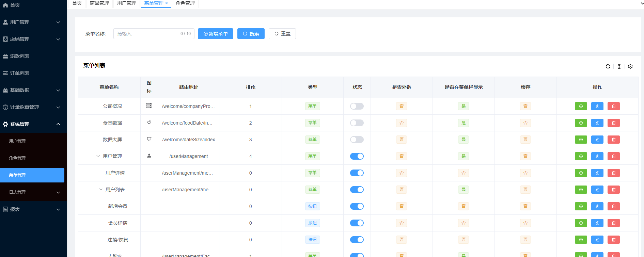The height and width of the screenshot is (257, 644).
Task: Delete the 用户详情 row
Action: 614,173
